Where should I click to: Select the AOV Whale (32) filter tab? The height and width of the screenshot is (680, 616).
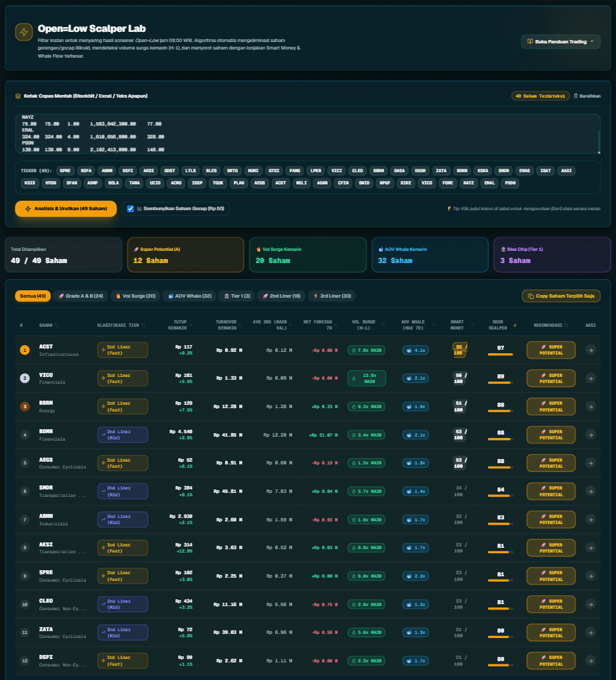190,296
